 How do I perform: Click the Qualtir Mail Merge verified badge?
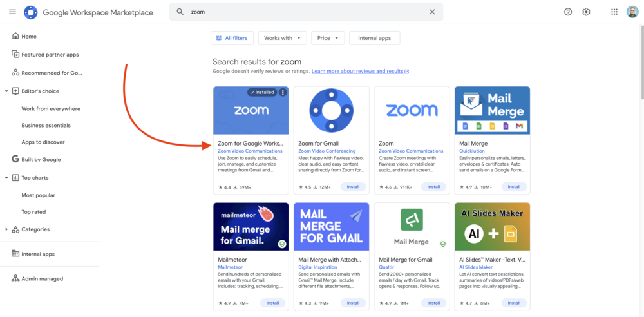pyautogui.click(x=443, y=244)
